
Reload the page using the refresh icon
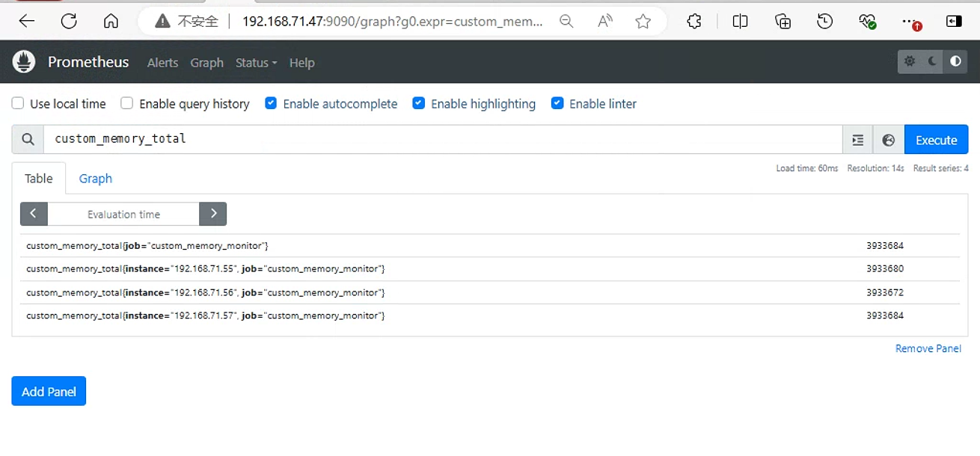(69, 22)
